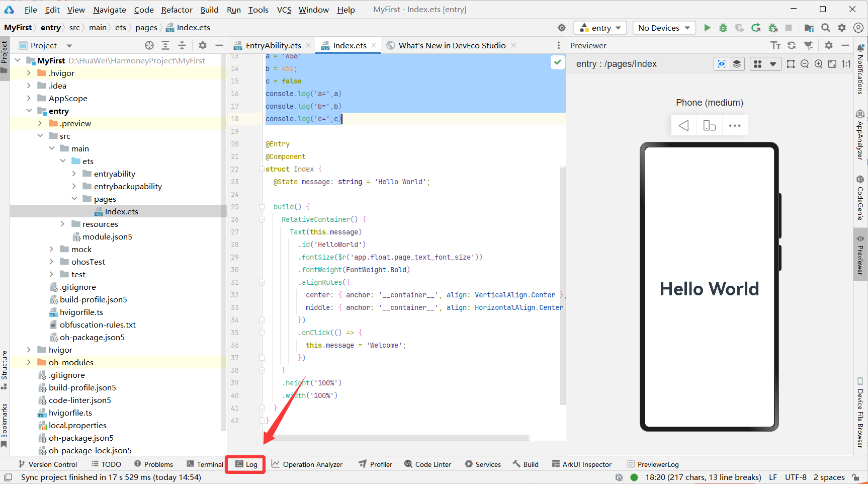The width and height of the screenshot is (868, 484).
Task: Toggle the Bookmarks tool window
Action: coord(5,426)
